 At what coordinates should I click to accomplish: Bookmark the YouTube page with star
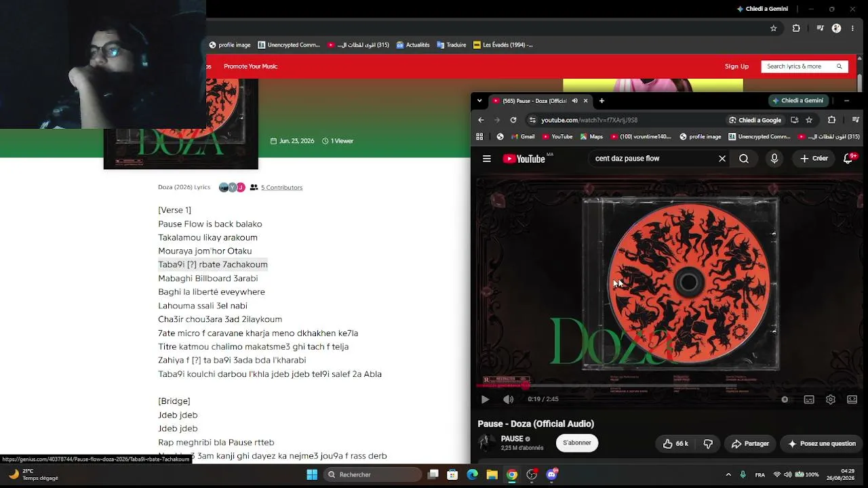809,120
